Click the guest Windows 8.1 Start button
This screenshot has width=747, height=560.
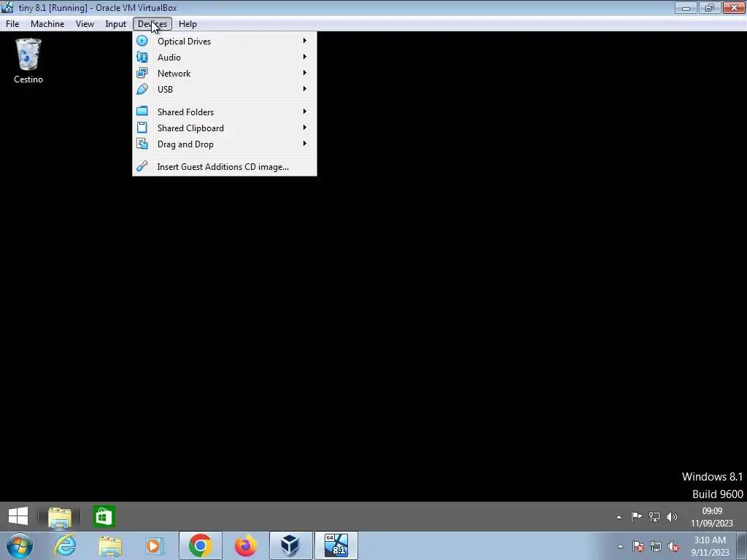pos(18,516)
